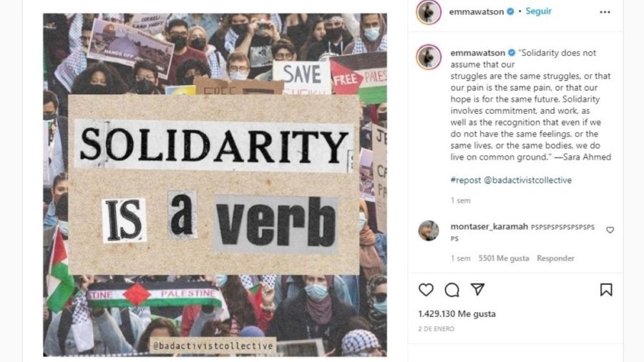Like montaser_karamah's comment with small heart

pos(610,230)
